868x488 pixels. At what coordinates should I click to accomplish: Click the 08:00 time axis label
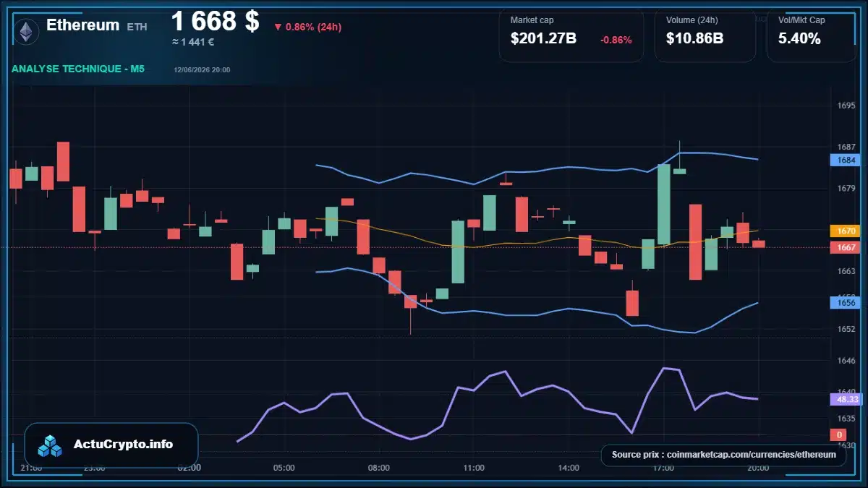coord(378,468)
